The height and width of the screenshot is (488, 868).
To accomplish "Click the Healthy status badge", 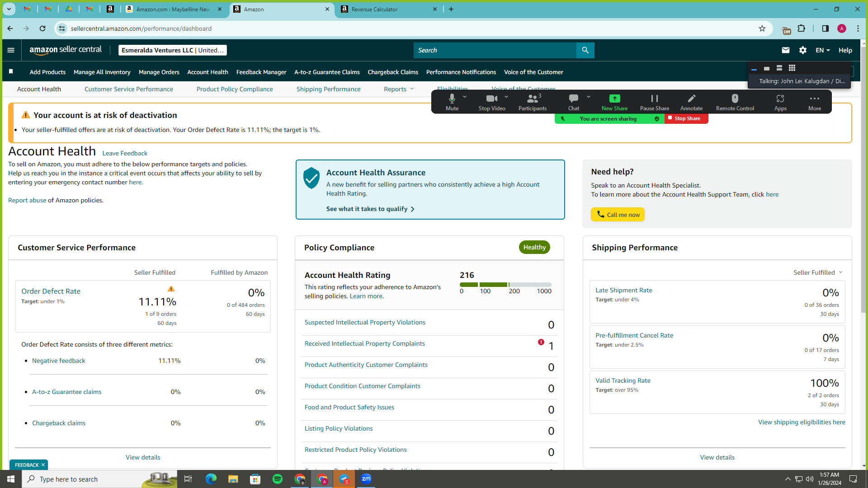I will click(534, 247).
